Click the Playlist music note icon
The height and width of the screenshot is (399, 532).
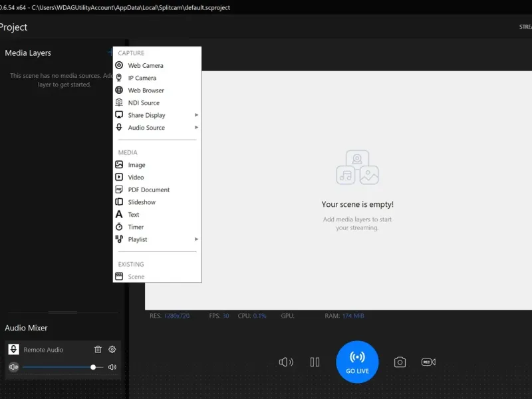pyautogui.click(x=119, y=239)
